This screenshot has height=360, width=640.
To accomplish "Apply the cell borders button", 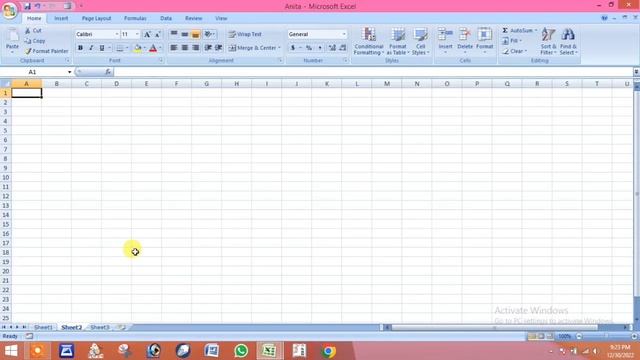I will 120,48.
